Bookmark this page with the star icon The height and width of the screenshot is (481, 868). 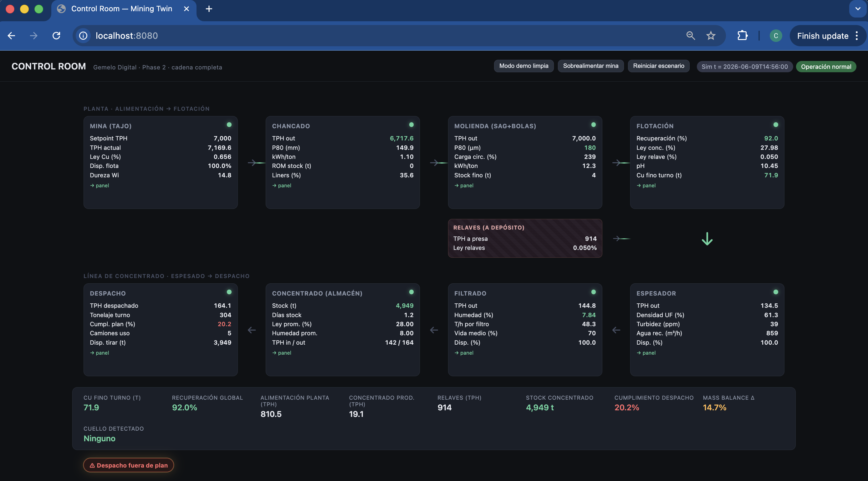click(711, 36)
